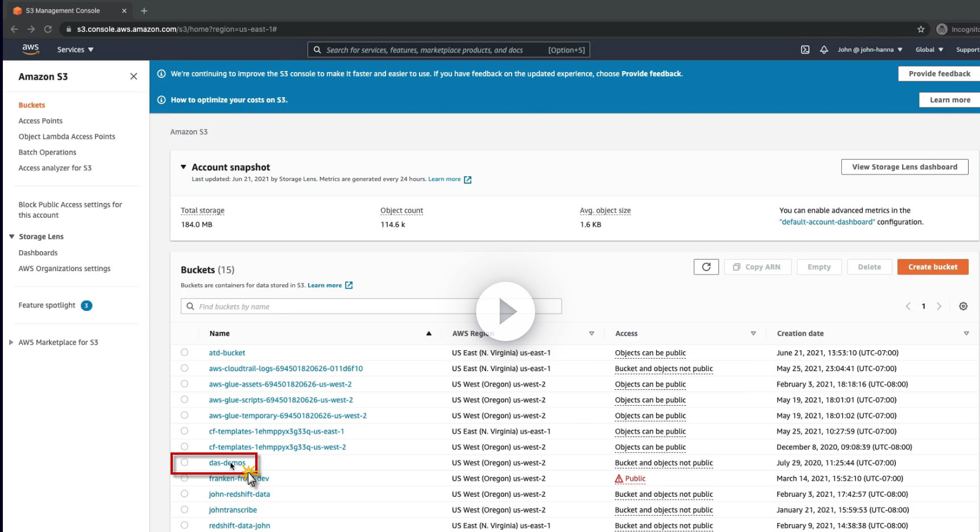Select radio for aws-cloudtrail-logs-694501820626-011d6f10
The width and height of the screenshot is (980, 532).
[184, 368]
